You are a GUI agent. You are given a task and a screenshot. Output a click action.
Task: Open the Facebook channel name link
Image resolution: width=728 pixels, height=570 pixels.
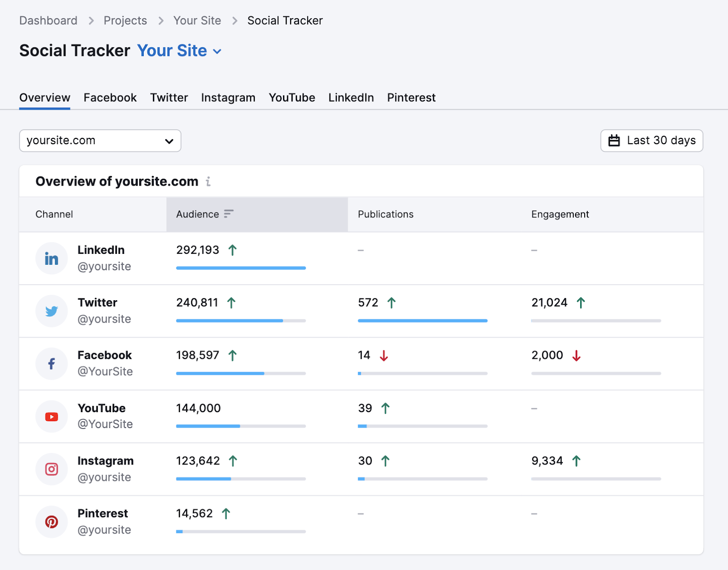[x=105, y=355]
